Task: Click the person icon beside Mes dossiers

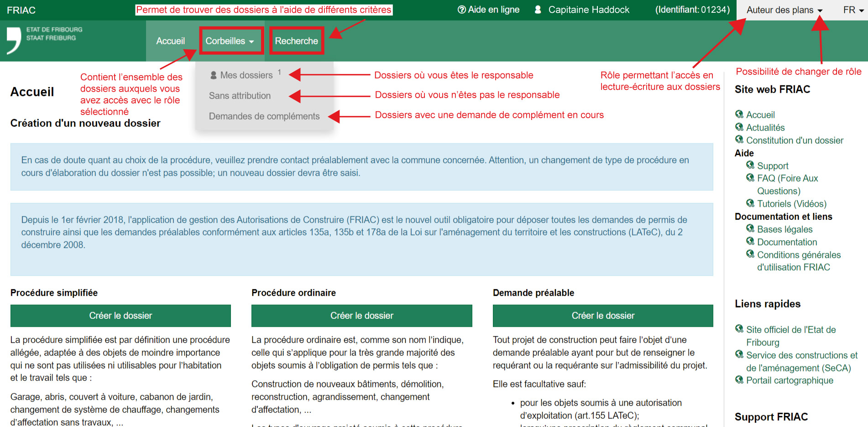Action: pyautogui.click(x=213, y=75)
